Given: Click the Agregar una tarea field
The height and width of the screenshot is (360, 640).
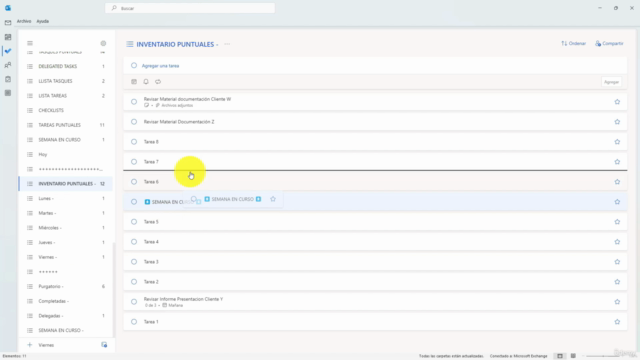Looking at the screenshot, I should pos(375,66).
